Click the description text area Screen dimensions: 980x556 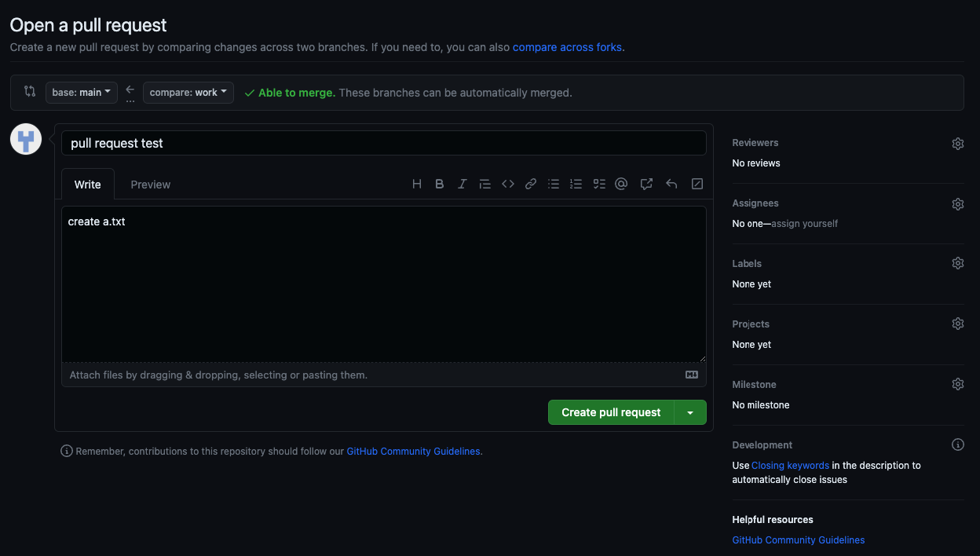click(384, 284)
